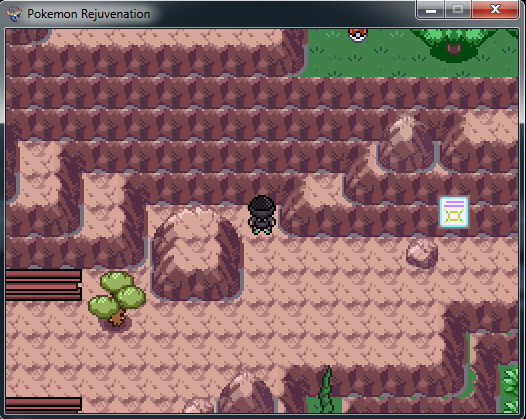Close the Pokemon Rejuvenation window

tap(495, 9)
